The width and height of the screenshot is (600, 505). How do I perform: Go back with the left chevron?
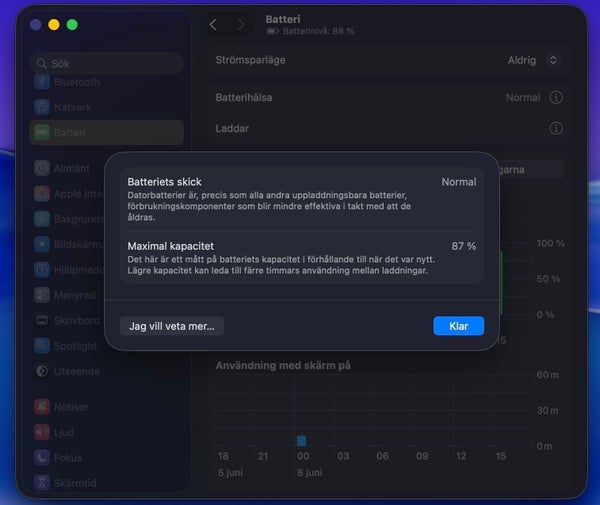pyautogui.click(x=213, y=25)
